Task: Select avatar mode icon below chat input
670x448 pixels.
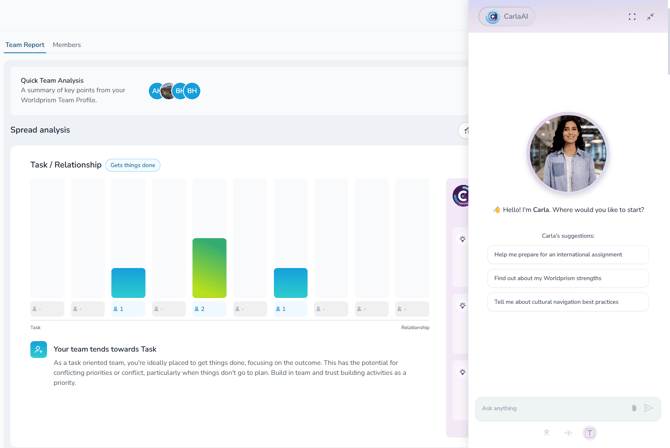Action: pos(547,433)
